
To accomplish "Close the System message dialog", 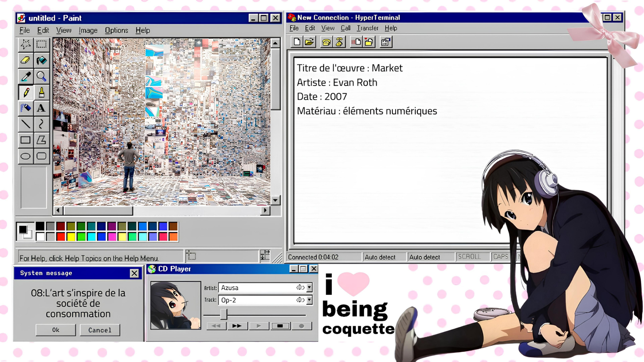I will [x=134, y=273].
